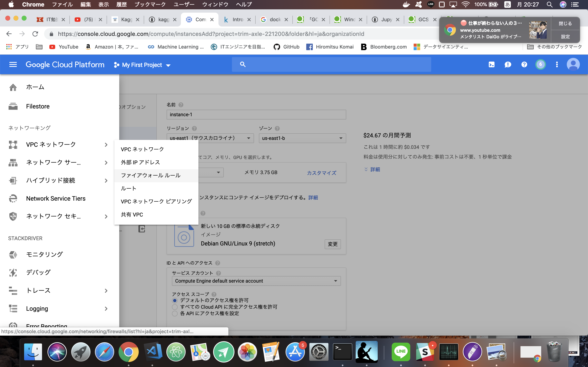Image resolution: width=588 pixels, height=367 pixels.
Task: Click the Filestore icon in sidebar
Action: 12,107
